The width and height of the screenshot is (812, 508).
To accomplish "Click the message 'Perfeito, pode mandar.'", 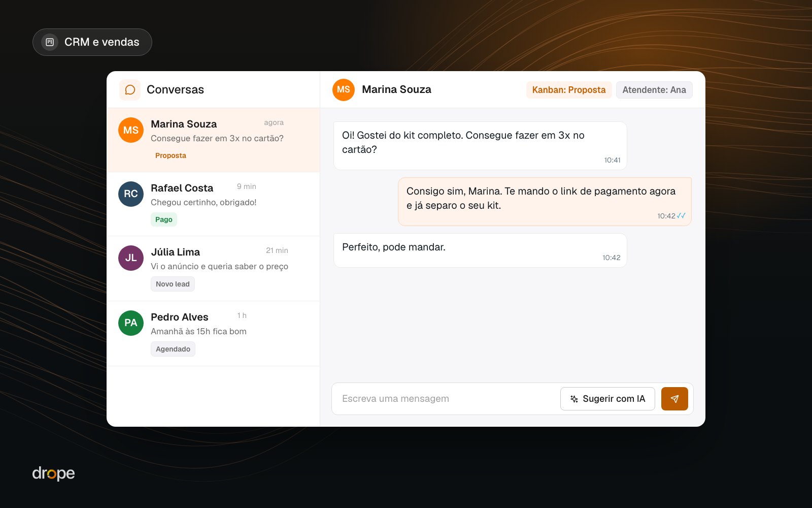I will [480, 250].
